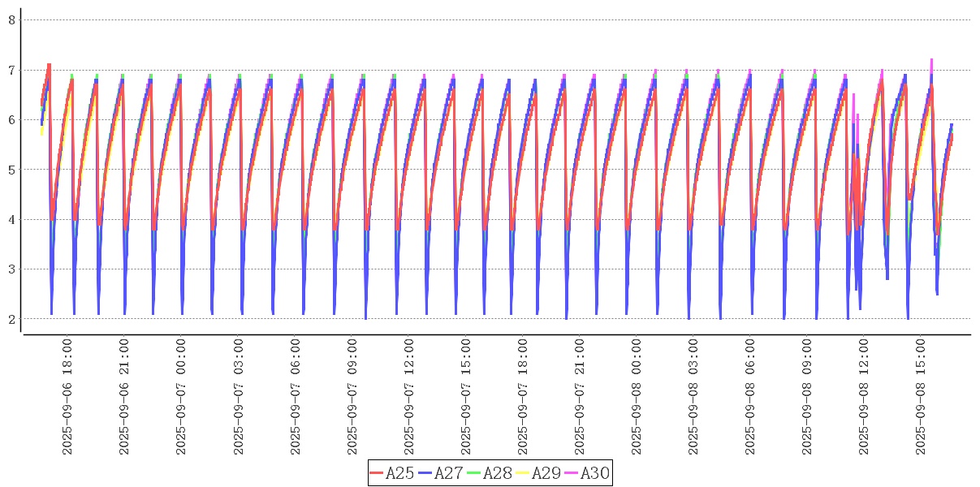Viewport: 980px width, 487px height.
Task: Select the 2025-09-07 00:00 time tick label
Action: (x=181, y=397)
